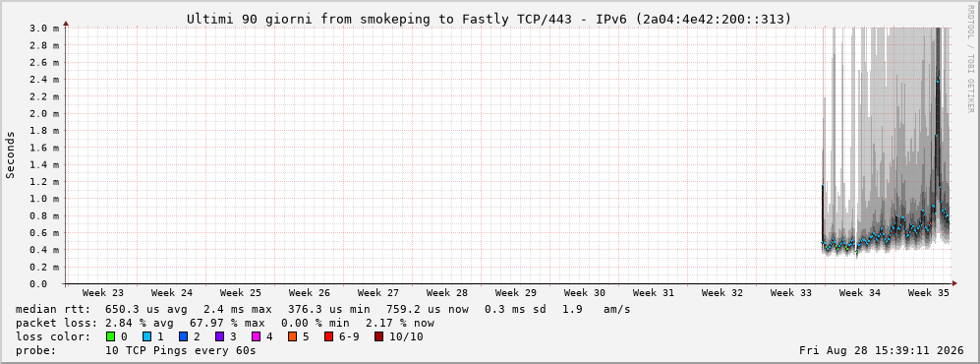
Task: Click the red arrow at x-axis end
Action: coord(953,283)
